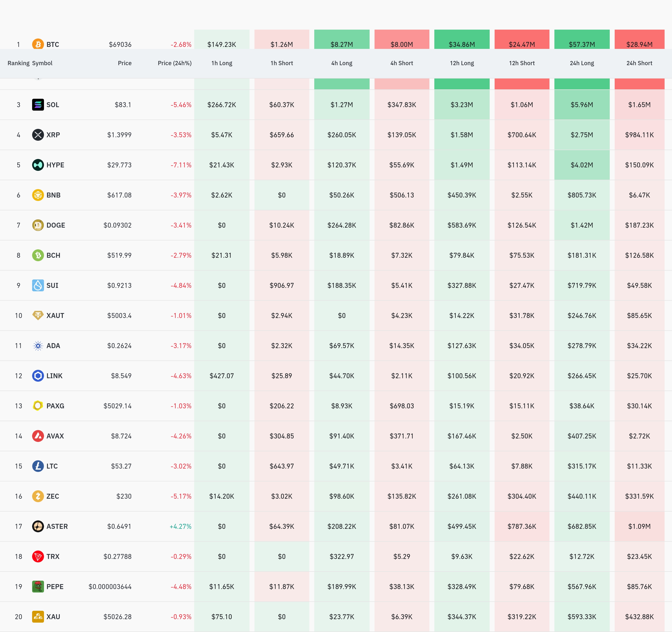Image resolution: width=672 pixels, height=632 pixels.
Task: Click SOL 24h Long $5.96M cell
Action: (582, 105)
